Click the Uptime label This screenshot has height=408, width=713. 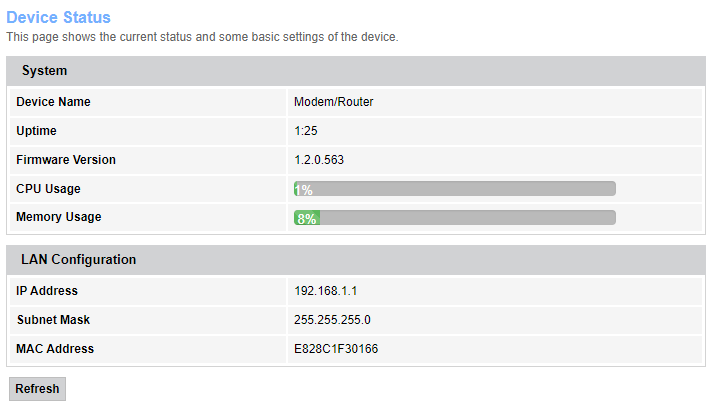(x=36, y=131)
